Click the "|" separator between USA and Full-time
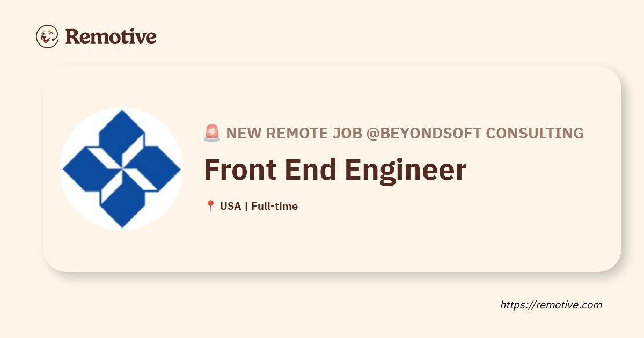Screen dimensions: 644x338 coord(246,206)
